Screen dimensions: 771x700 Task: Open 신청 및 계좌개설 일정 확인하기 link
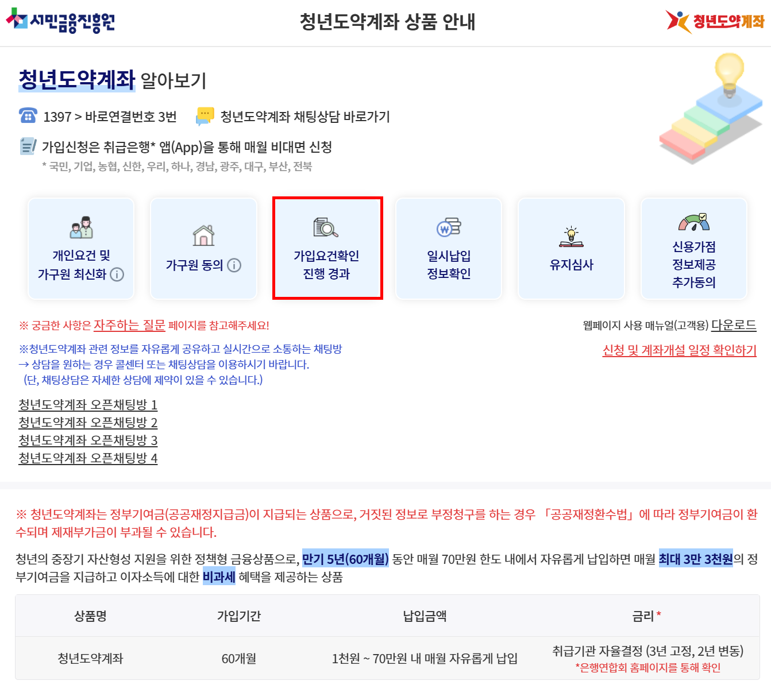tap(680, 350)
